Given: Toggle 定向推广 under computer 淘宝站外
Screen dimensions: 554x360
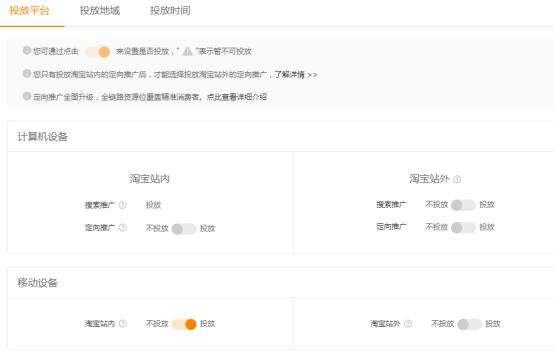Looking at the screenshot, I should [x=463, y=228].
